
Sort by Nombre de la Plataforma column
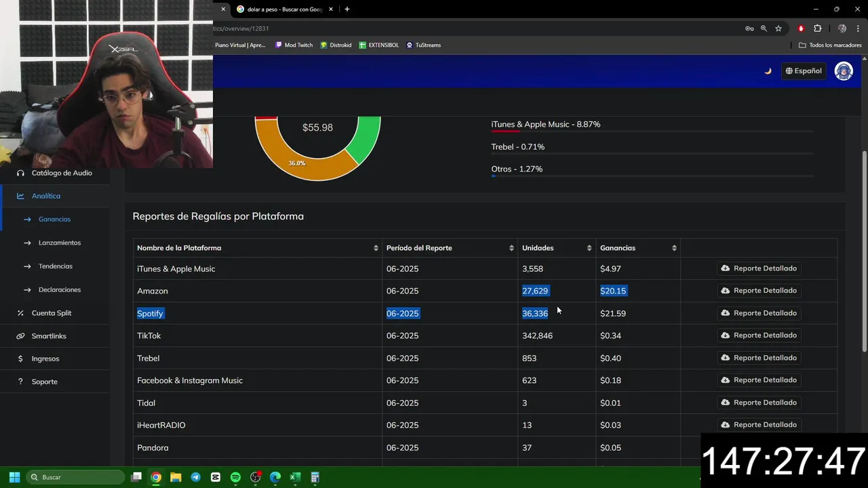(x=258, y=248)
